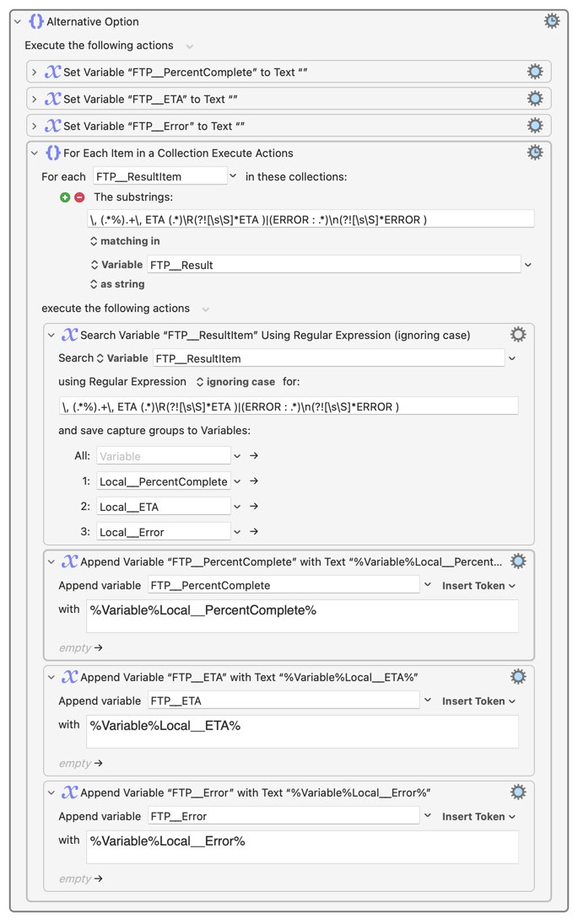
Task: Toggle the 'as string' option selector
Action: click(117, 284)
